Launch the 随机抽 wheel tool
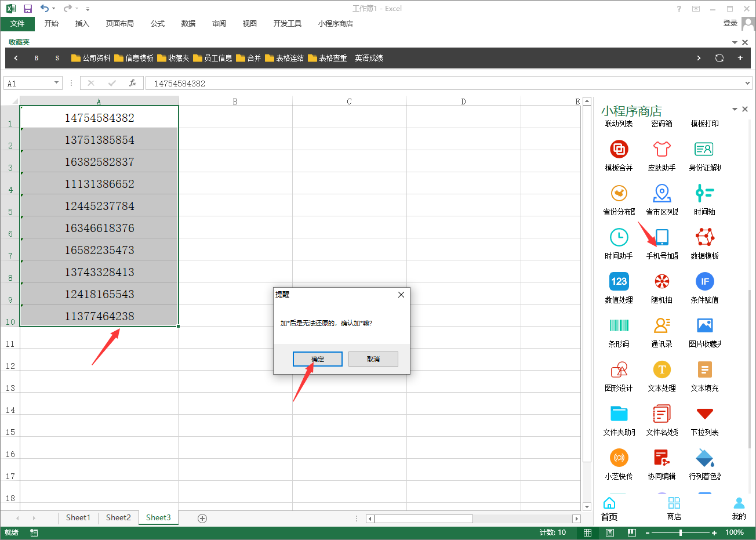This screenshot has width=756, height=540. coord(661,282)
